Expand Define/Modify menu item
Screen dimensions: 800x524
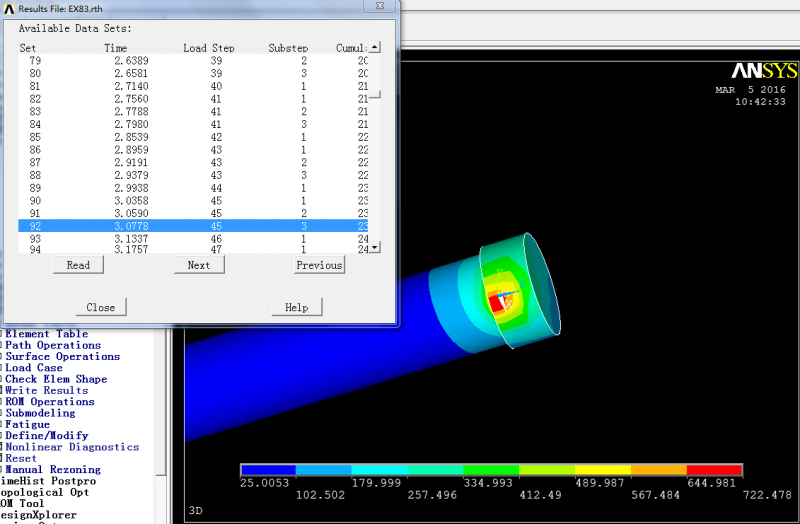coord(46,435)
